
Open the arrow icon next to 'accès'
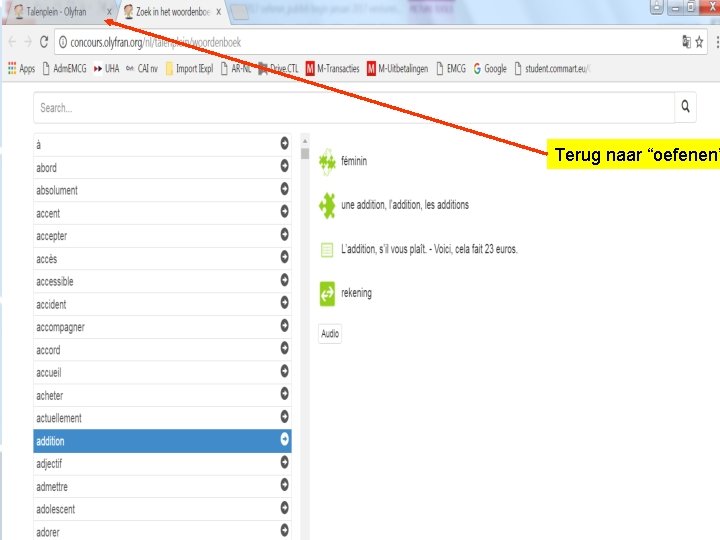(284, 257)
